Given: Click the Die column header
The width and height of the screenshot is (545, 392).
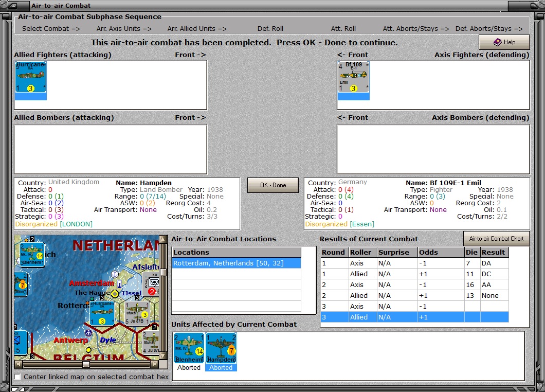Looking at the screenshot, I should (473, 252).
